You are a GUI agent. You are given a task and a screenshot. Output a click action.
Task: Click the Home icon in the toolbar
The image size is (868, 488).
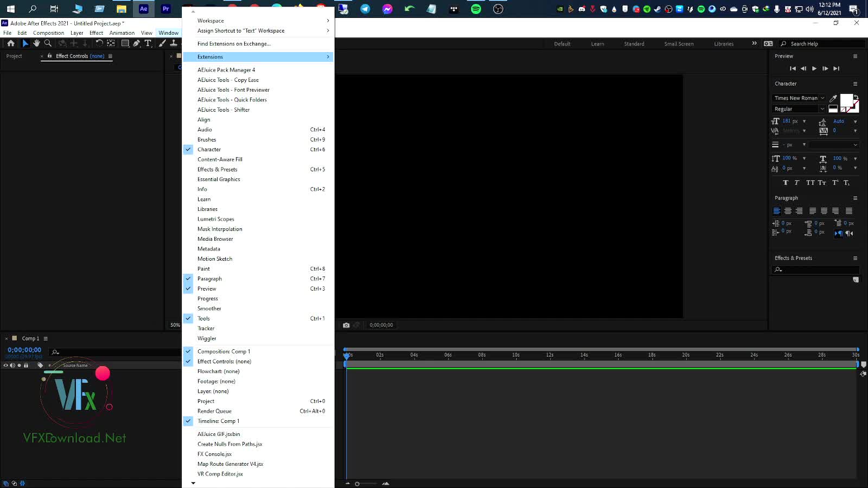pyautogui.click(x=11, y=43)
